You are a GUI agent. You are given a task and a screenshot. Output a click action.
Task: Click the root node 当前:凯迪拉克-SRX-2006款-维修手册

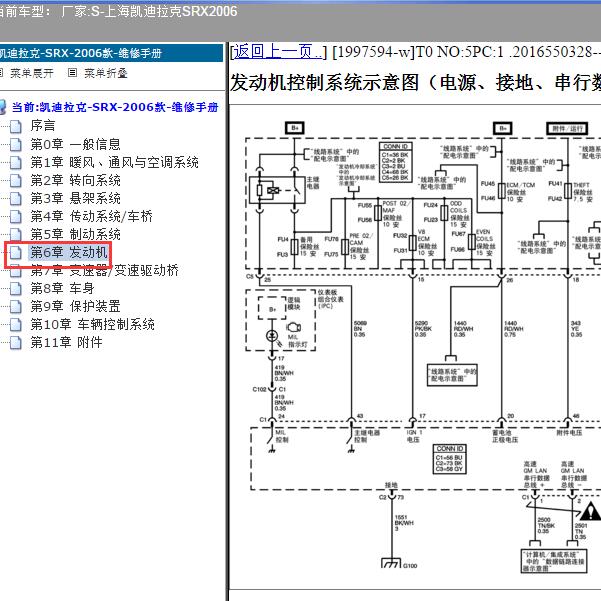[115, 107]
